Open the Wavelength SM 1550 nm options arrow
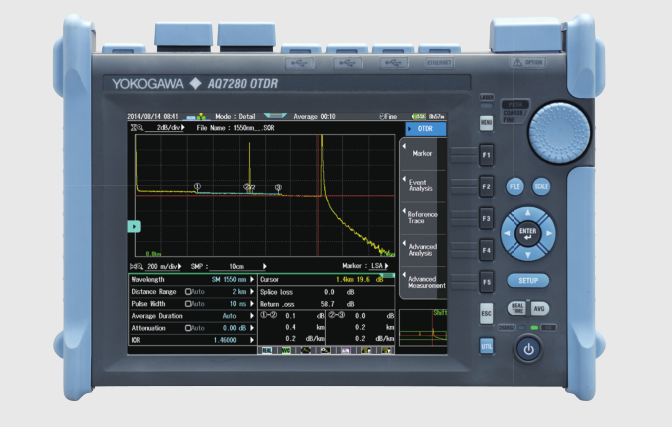The height and width of the screenshot is (427, 672). tap(252, 280)
